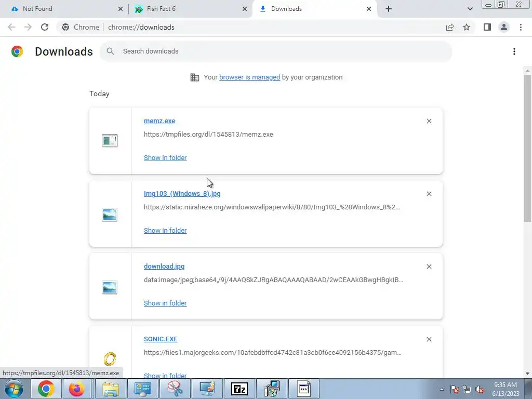The image size is (532, 399).
Task: Remove SONIC.EXE from the list
Action: 429,339
